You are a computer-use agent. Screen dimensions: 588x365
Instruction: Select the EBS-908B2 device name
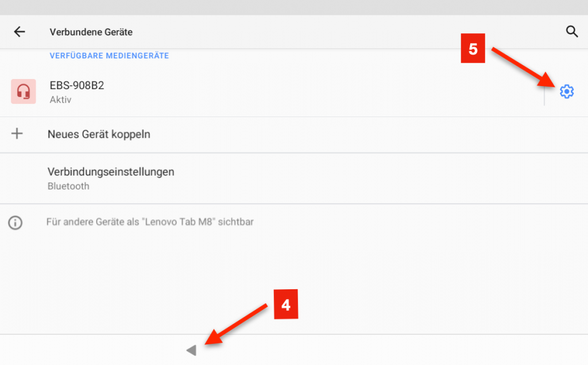pos(77,86)
